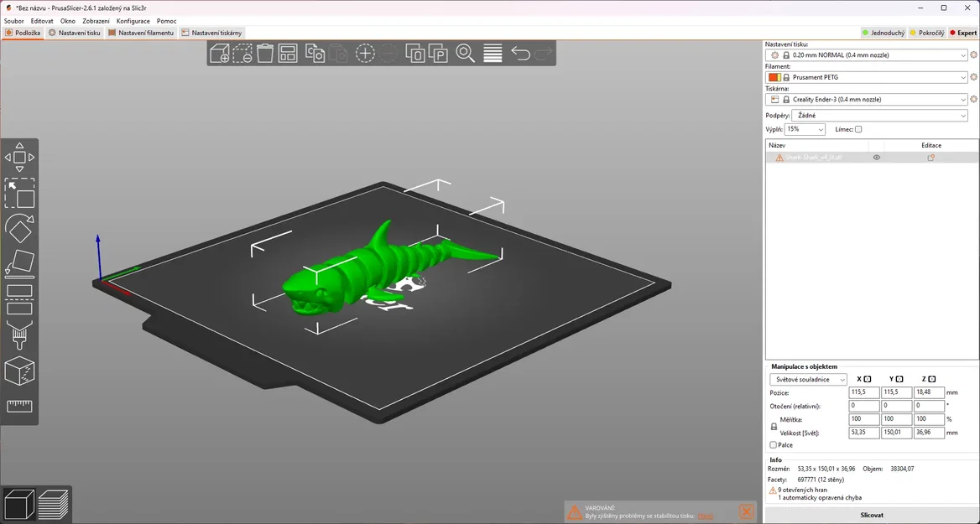Select the Move tool
Screen dimensions: 980x524
click(x=19, y=158)
